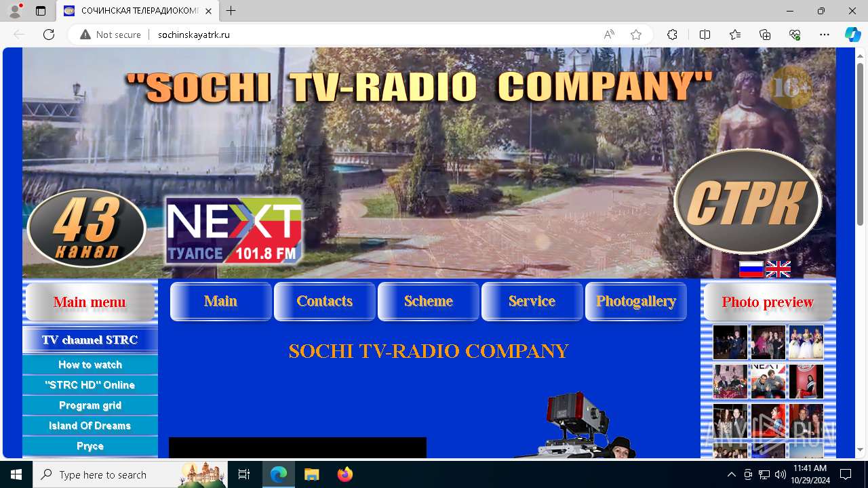Viewport: 868px width, 488px height.
Task: Add this page to favorites star
Action: (636, 35)
